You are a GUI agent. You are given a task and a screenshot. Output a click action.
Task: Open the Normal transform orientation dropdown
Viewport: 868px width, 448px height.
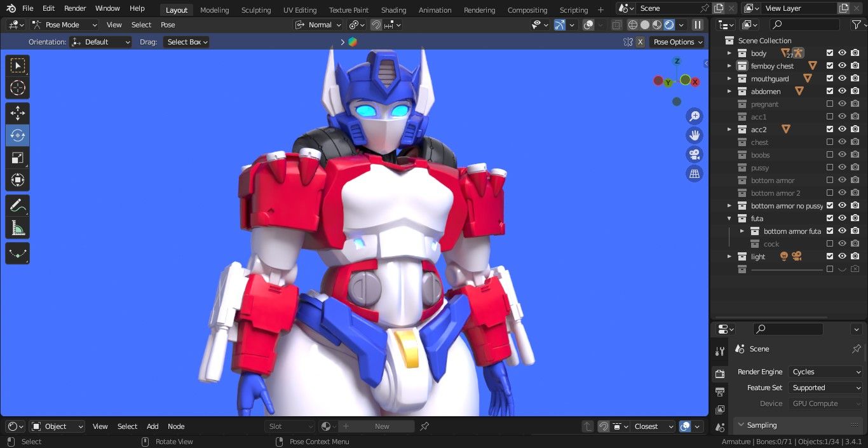(x=318, y=25)
